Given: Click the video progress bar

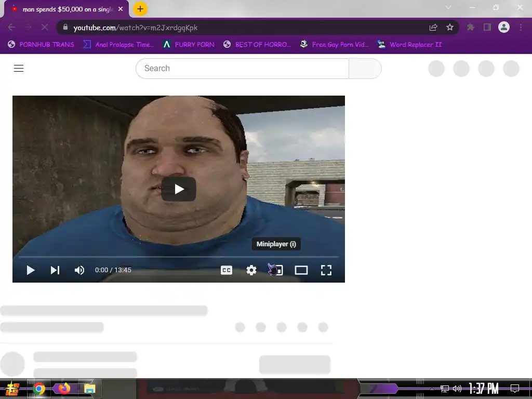Looking at the screenshot, I should pyautogui.click(x=179, y=257).
